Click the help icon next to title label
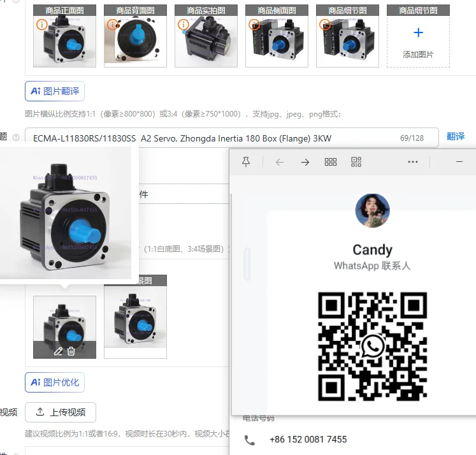Screen dimensions: 476x455 click(16, 137)
